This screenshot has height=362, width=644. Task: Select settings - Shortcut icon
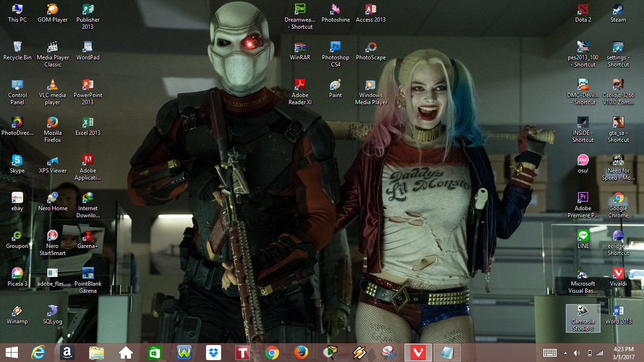coord(619,54)
